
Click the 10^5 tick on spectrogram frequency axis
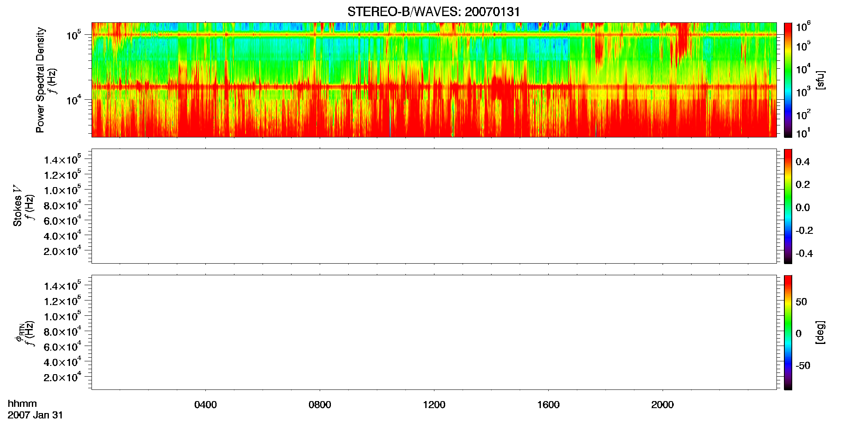(74, 35)
